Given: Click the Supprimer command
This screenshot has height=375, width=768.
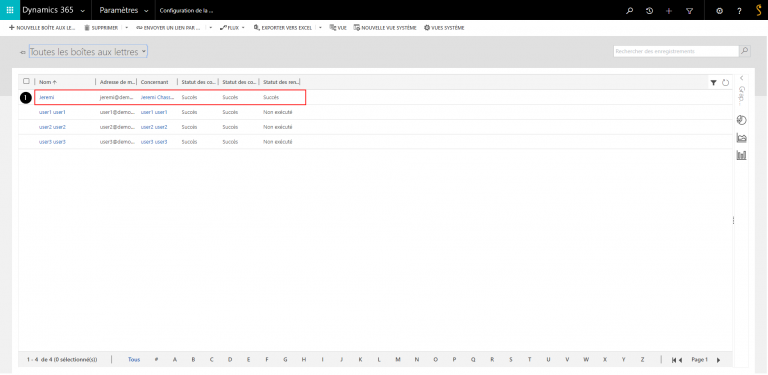Looking at the screenshot, I should (101, 28).
